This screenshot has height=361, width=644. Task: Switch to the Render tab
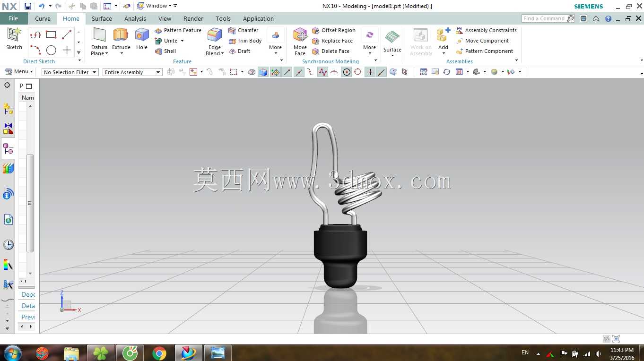point(193,19)
